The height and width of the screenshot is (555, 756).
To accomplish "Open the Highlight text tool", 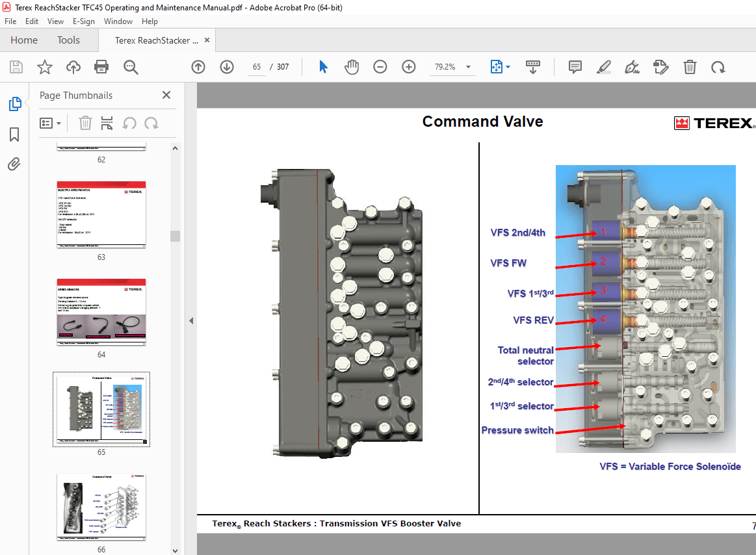I will (603, 67).
